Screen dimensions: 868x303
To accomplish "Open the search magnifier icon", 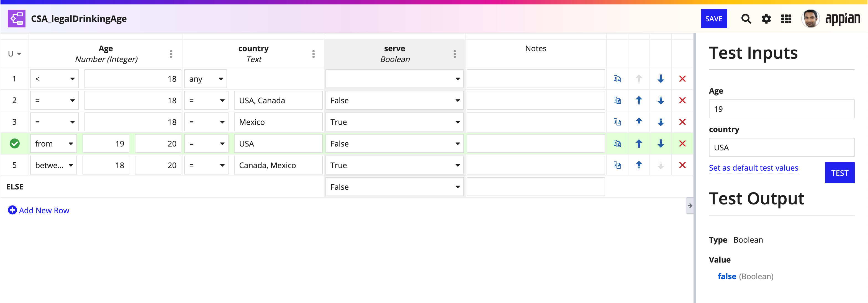I will [x=746, y=19].
